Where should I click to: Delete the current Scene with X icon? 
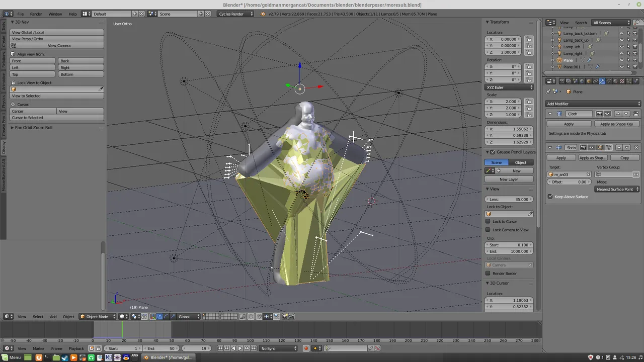pyautogui.click(x=208, y=14)
